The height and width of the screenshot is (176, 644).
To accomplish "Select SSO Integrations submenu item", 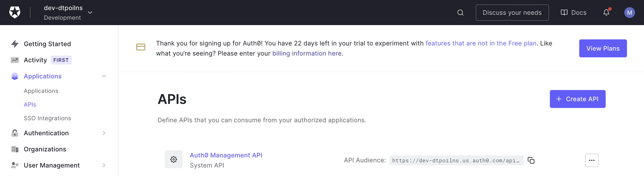I will tap(47, 118).
